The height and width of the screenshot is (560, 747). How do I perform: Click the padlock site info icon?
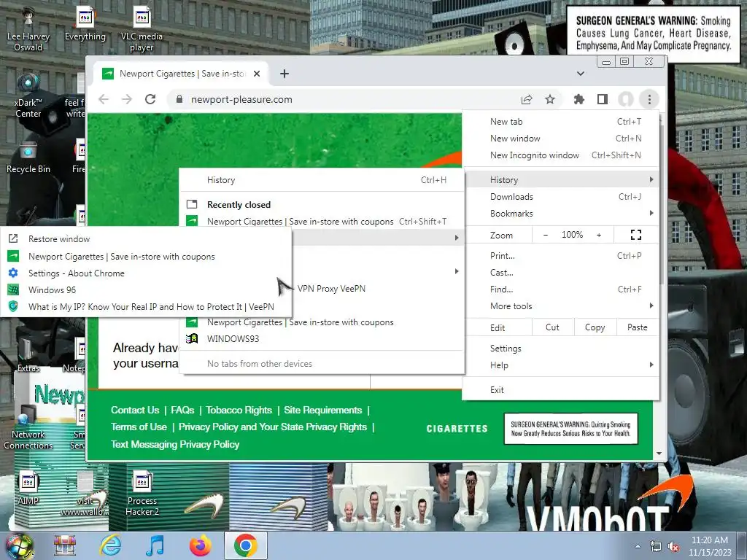(x=179, y=99)
